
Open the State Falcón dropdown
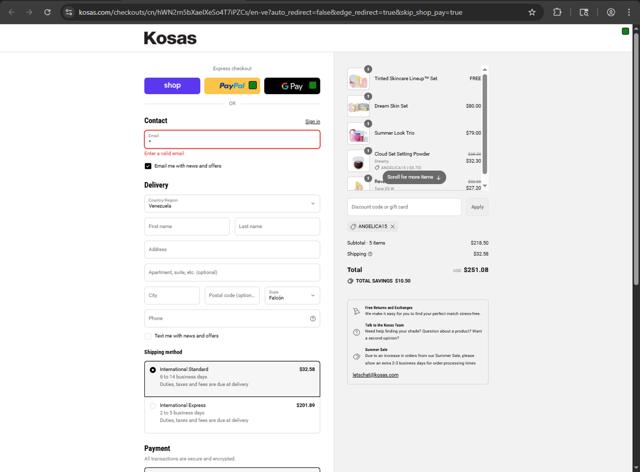pyautogui.click(x=292, y=295)
